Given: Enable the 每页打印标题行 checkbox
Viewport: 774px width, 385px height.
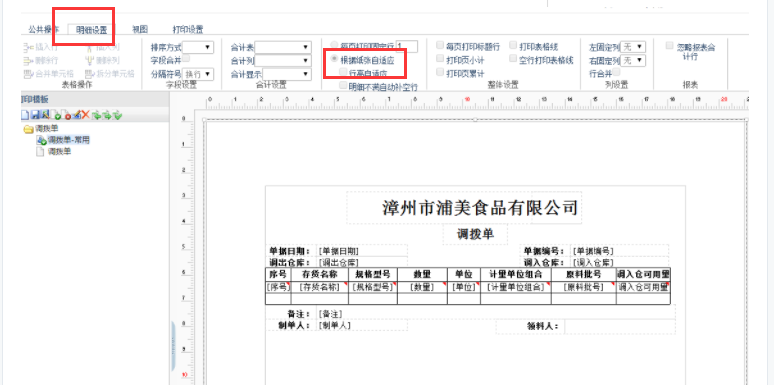Looking at the screenshot, I should tap(440, 46).
